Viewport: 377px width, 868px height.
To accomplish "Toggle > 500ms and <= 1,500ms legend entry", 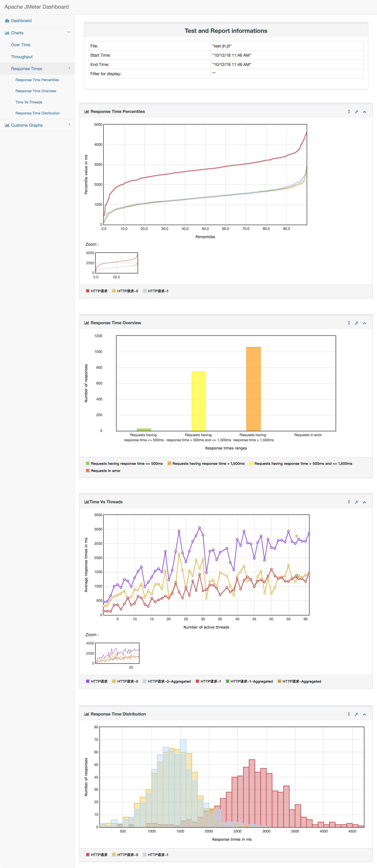I will coord(301,463).
